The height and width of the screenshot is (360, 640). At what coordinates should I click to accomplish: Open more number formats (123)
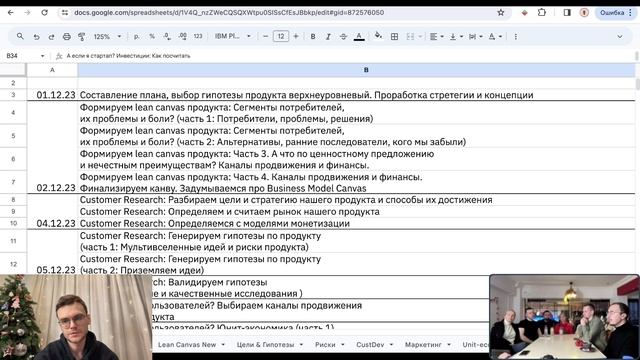coord(198,37)
